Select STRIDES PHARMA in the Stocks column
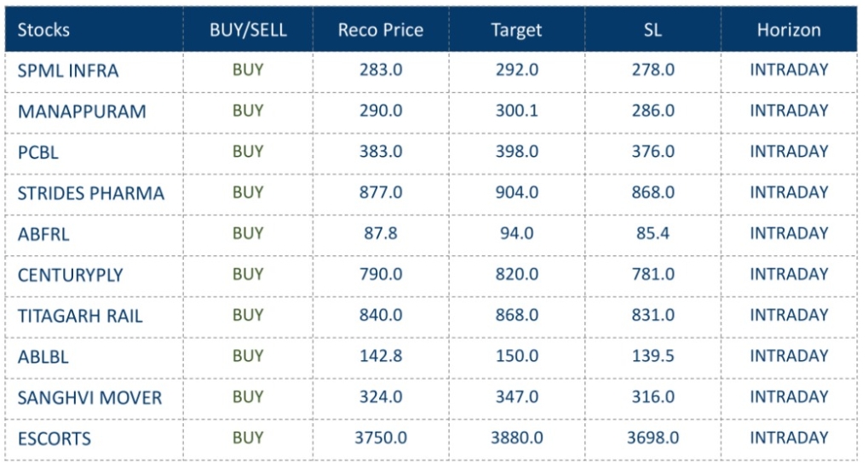Viewport: 868px width, 464px height. 91,193
